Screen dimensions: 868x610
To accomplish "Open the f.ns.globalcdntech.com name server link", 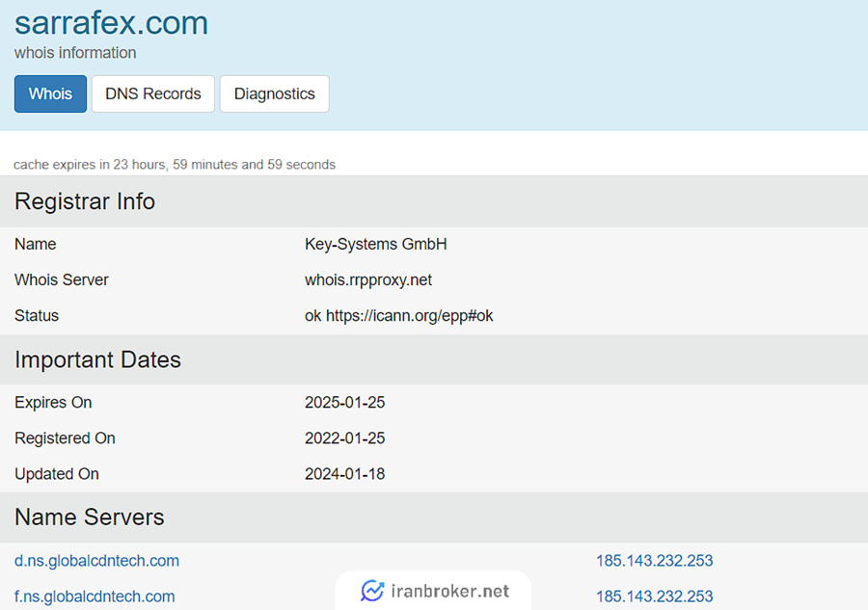I will coord(95,597).
